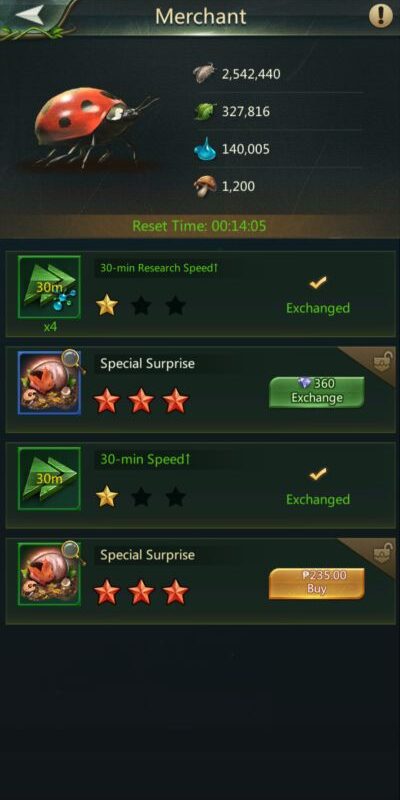The height and width of the screenshot is (800, 400).
Task: Tap the three red stars of first Special Surprise
Action: click(x=141, y=401)
